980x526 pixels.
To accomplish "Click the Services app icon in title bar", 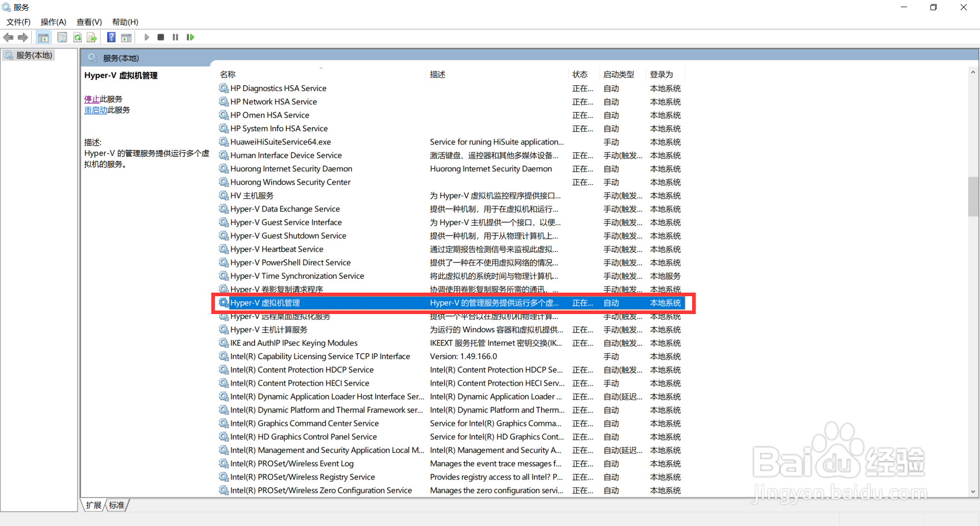I will 6,7.
